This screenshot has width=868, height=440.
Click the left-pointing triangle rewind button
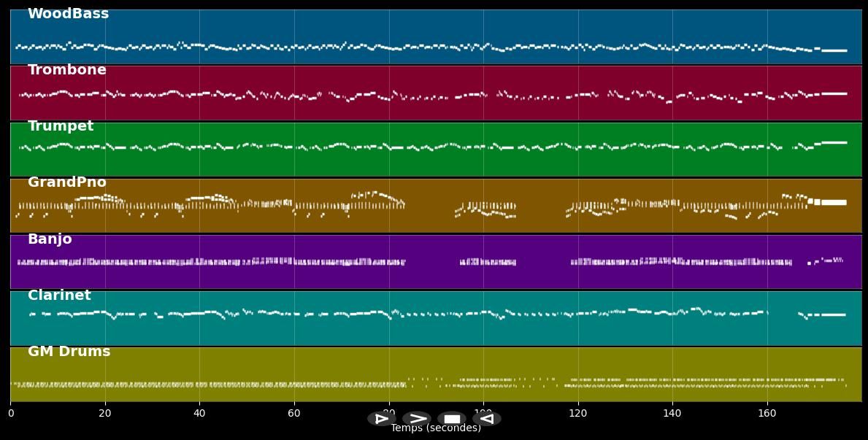[486, 419]
